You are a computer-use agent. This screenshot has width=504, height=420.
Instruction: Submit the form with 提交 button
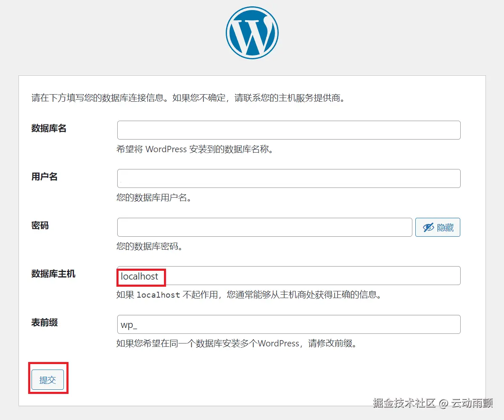tap(47, 380)
